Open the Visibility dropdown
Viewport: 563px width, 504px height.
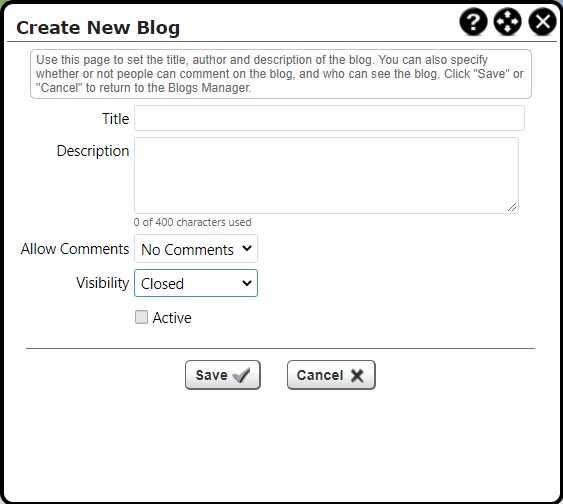[x=196, y=283]
